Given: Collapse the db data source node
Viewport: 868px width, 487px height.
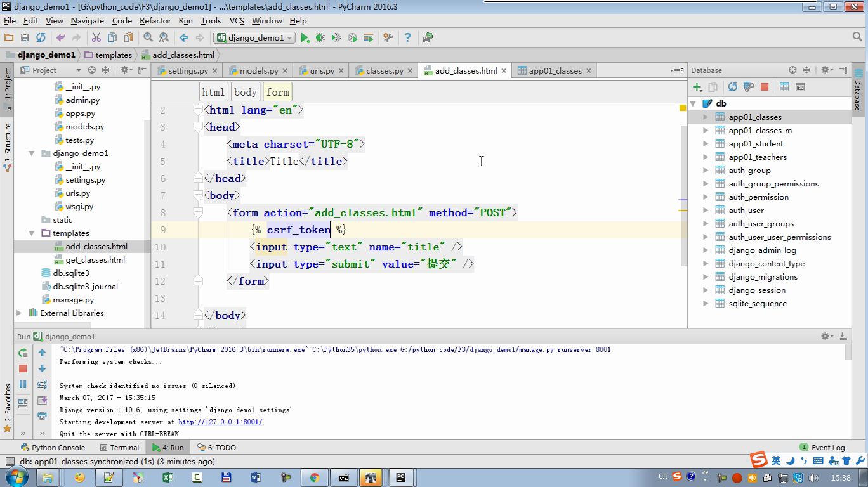Looking at the screenshot, I should (x=694, y=103).
